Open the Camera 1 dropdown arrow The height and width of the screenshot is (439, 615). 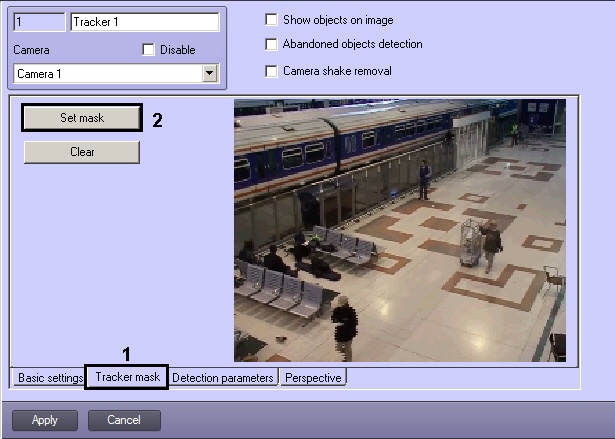pyautogui.click(x=210, y=73)
